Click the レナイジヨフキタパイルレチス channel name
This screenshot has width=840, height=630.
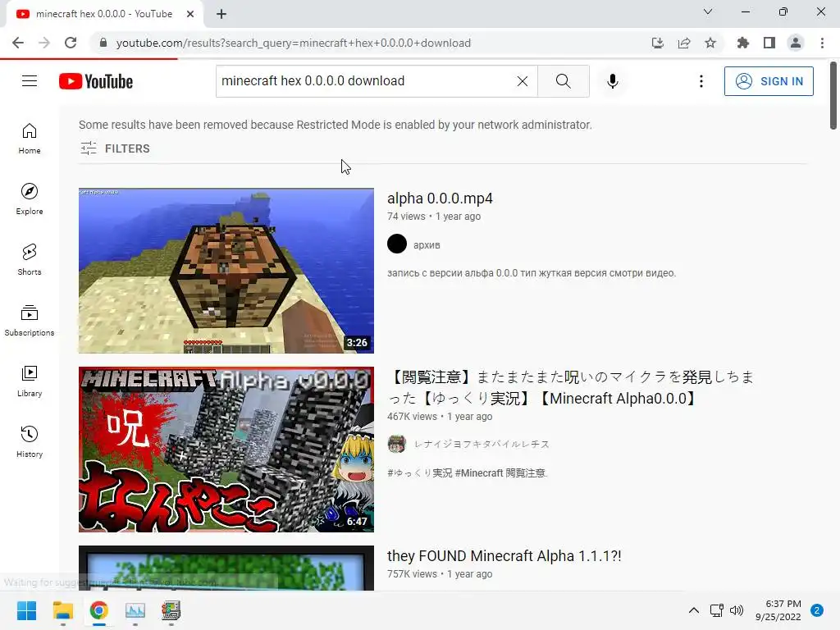click(482, 444)
